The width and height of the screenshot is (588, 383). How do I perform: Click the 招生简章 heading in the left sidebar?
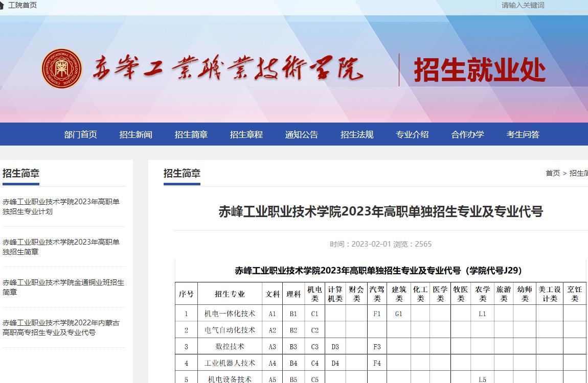point(21,173)
